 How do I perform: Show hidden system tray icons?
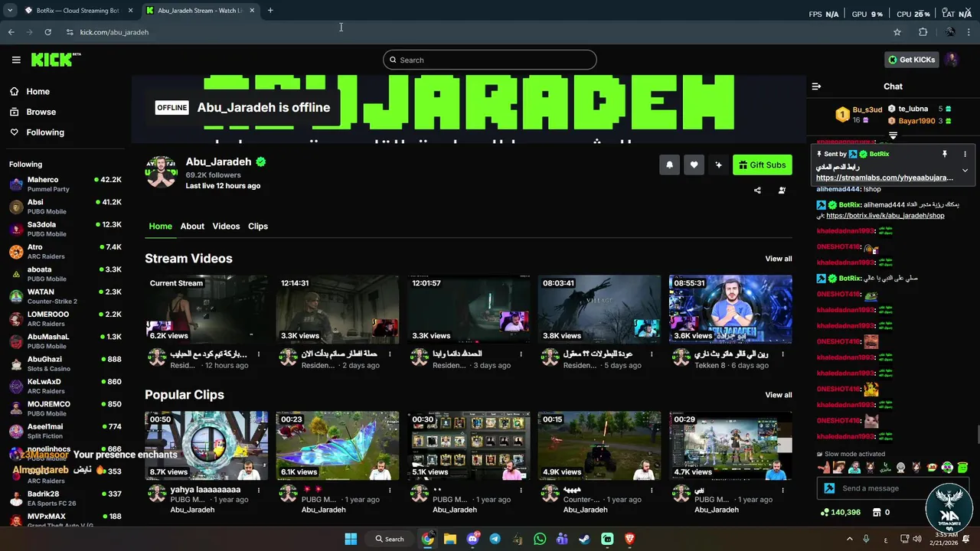tap(849, 539)
